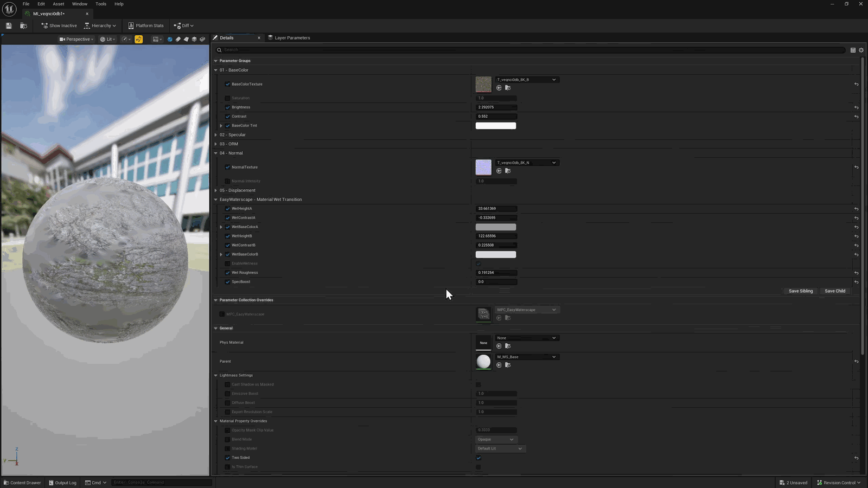Screen dimensions: 868x488
Task: Open the BaseColor Tint color picker
Action: tap(496, 126)
